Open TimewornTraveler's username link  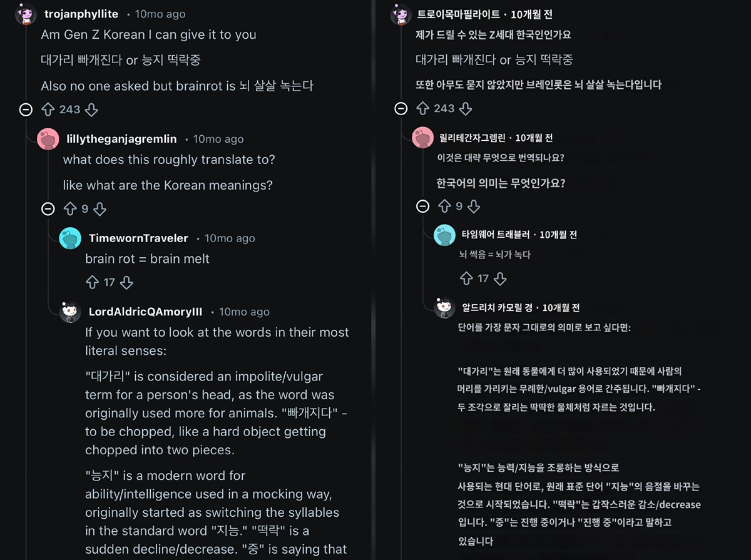click(x=138, y=238)
